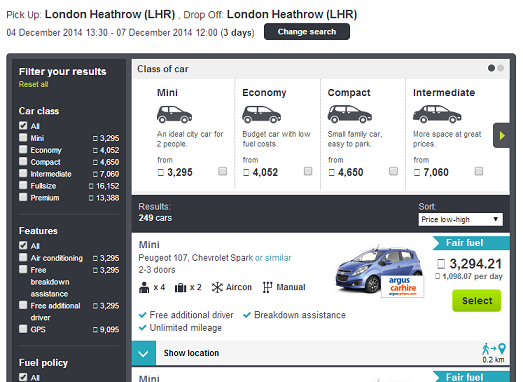Image resolution: width=523 pixels, height=382 pixels.
Task: Click the walking distance to location icon
Action: pyautogui.click(x=494, y=349)
